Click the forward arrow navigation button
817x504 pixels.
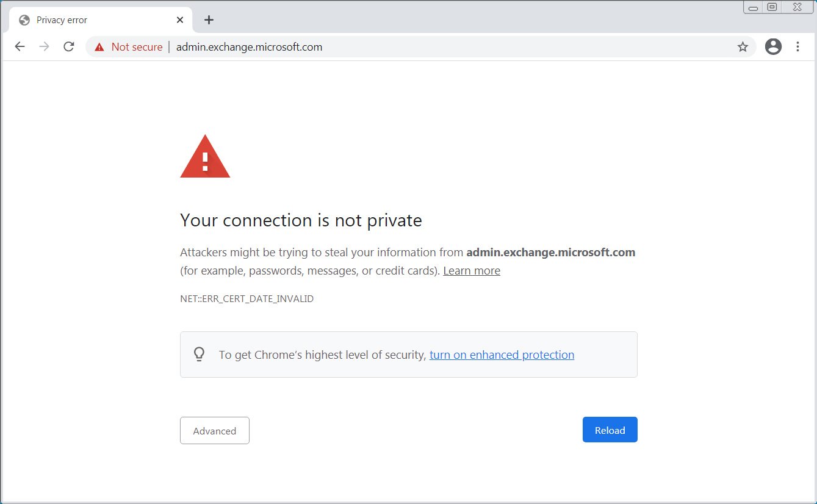pyautogui.click(x=44, y=47)
